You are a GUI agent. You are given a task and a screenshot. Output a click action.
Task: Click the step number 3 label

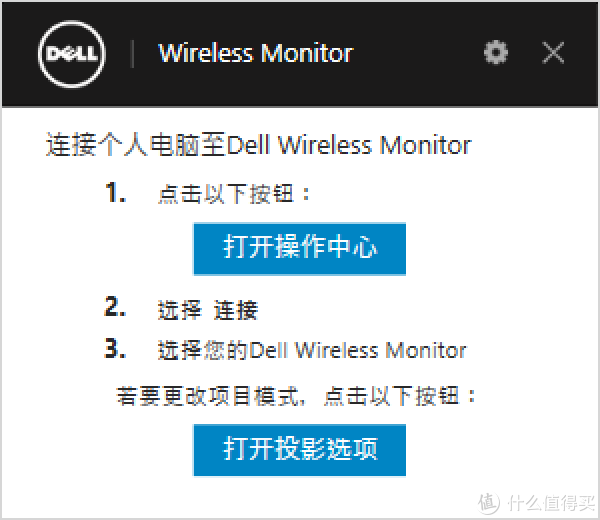click(115, 349)
